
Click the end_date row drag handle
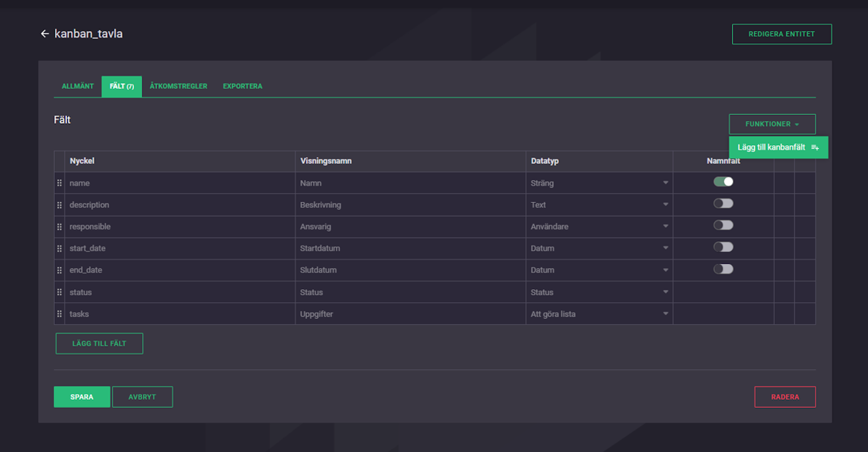coord(59,270)
